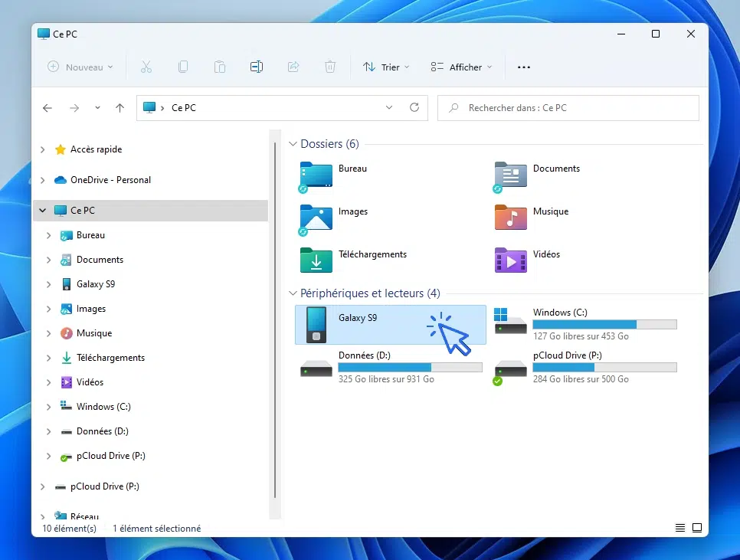Select OneDrive - Personal in sidebar
The image size is (740, 560).
click(x=110, y=180)
